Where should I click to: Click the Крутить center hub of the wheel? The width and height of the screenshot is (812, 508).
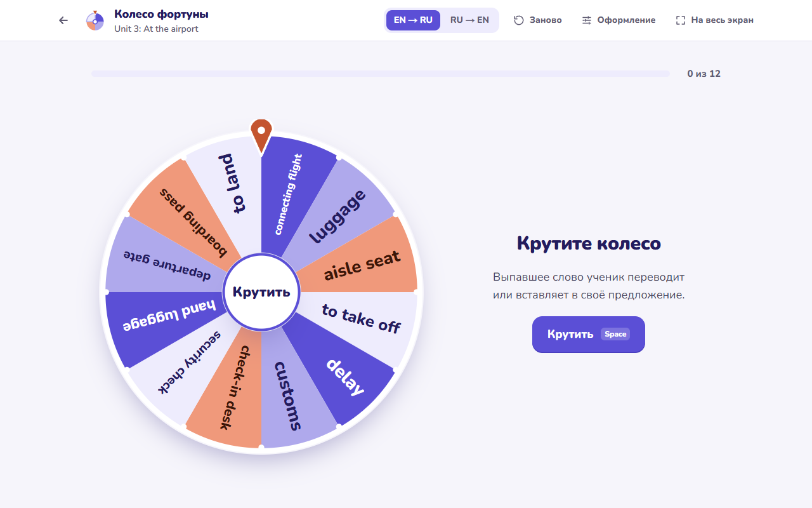click(x=261, y=292)
